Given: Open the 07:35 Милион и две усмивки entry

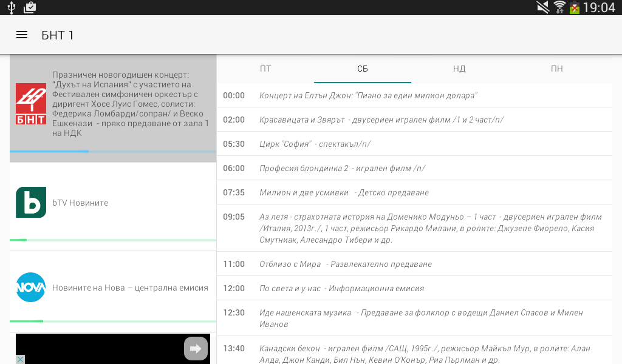Looking at the screenshot, I should point(414,192).
